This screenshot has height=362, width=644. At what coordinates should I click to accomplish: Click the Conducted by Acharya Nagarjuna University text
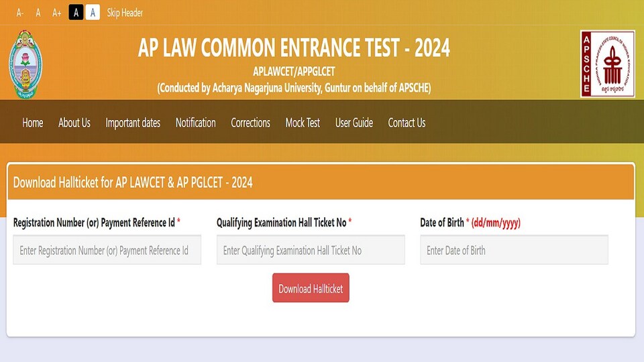point(294,88)
